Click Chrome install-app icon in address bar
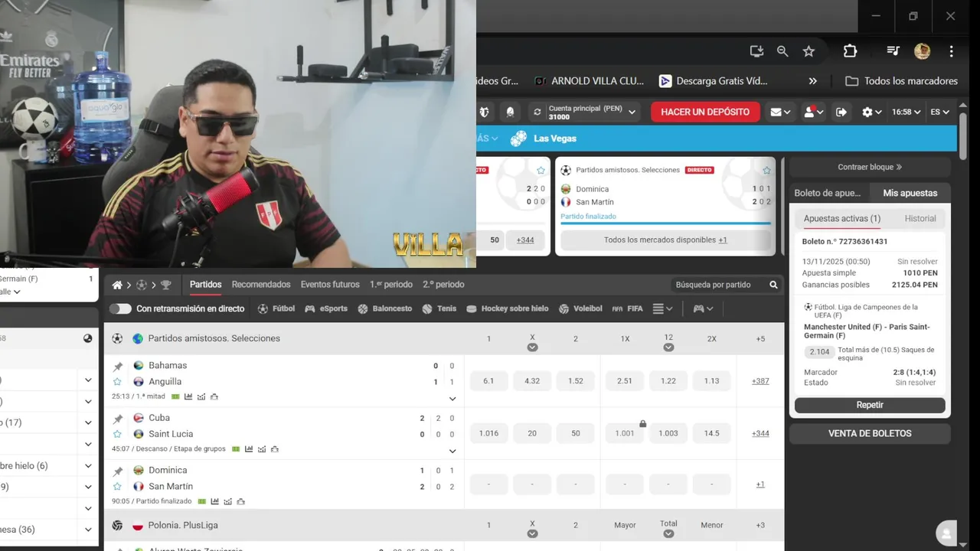The image size is (980, 551). pos(756,51)
